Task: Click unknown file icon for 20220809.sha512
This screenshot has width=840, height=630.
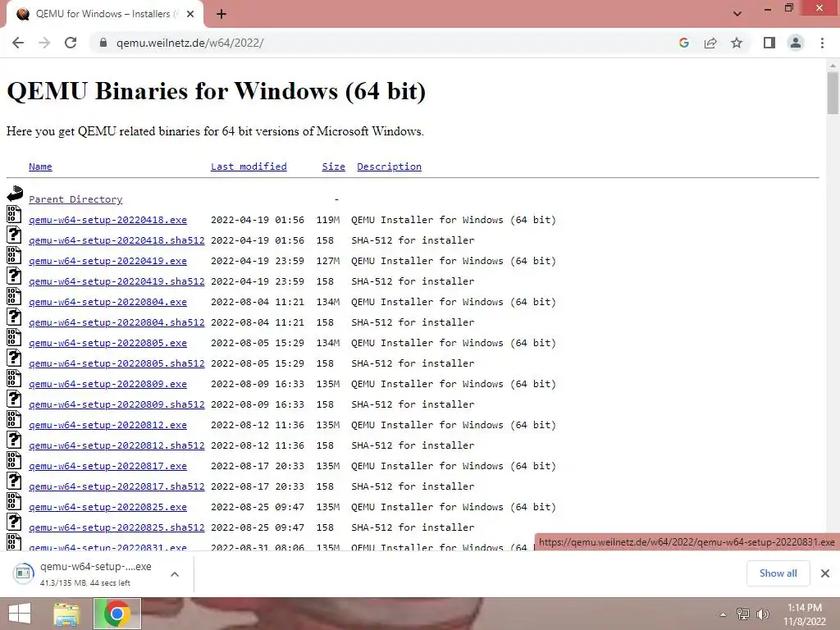Action: [x=14, y=399]
